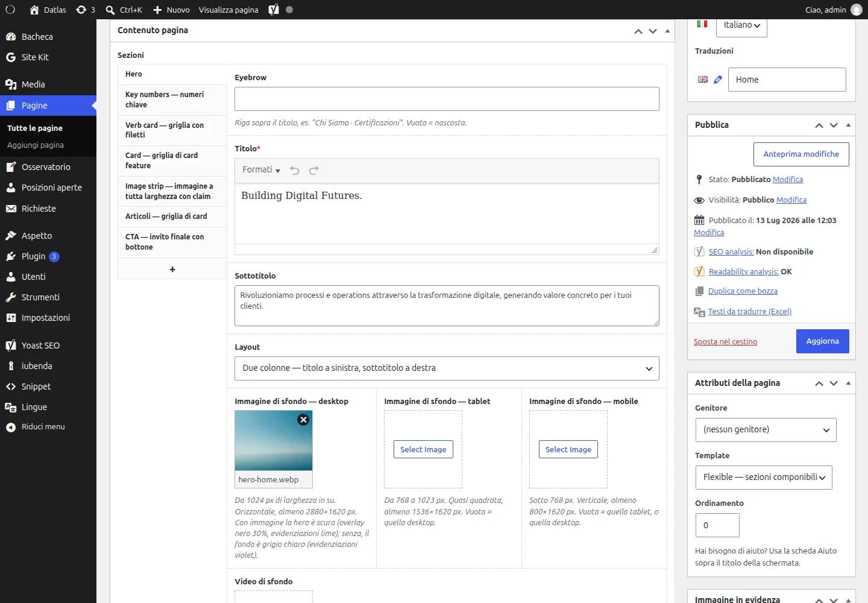Open the Formati dropdown in editor
The width and height of the screenshot is (868, 603).
tap(261, 170)
